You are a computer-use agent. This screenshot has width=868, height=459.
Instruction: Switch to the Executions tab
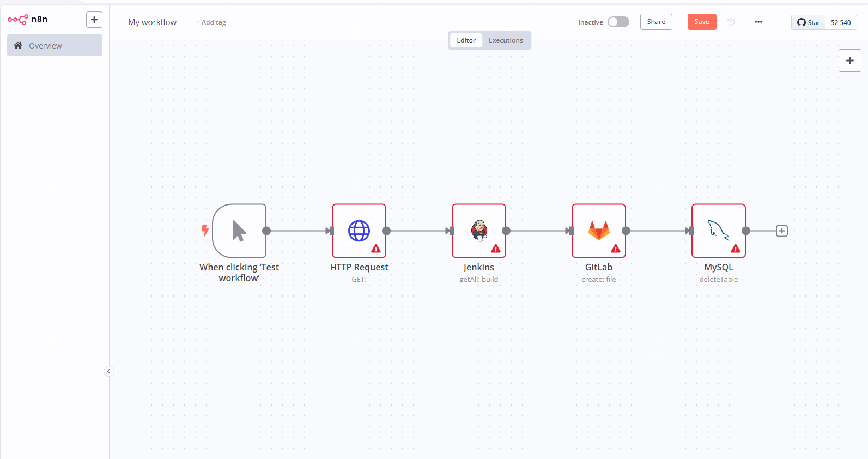click(505, 40)
